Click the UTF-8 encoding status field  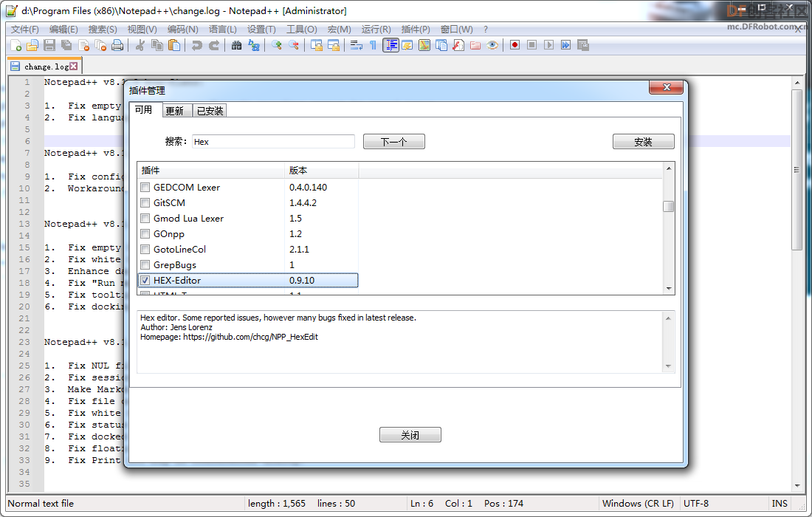[x=724, y=504]
